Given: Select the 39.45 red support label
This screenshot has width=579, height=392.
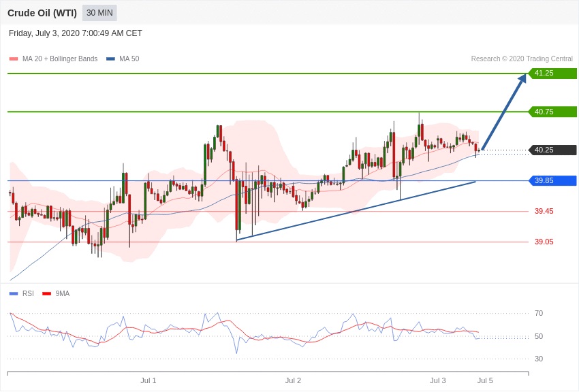Looking at the screenshot, I should pyautogui.click(x=544, y=211).
